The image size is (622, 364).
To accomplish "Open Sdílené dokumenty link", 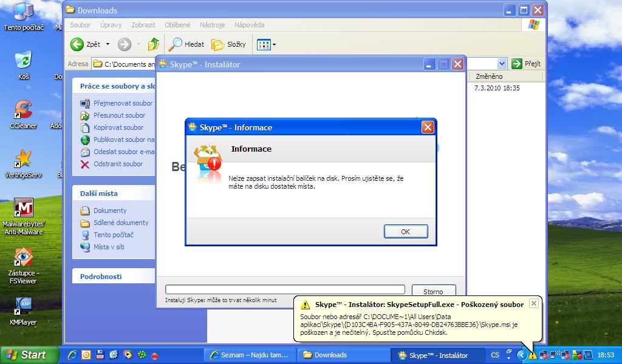I will 121,223.
